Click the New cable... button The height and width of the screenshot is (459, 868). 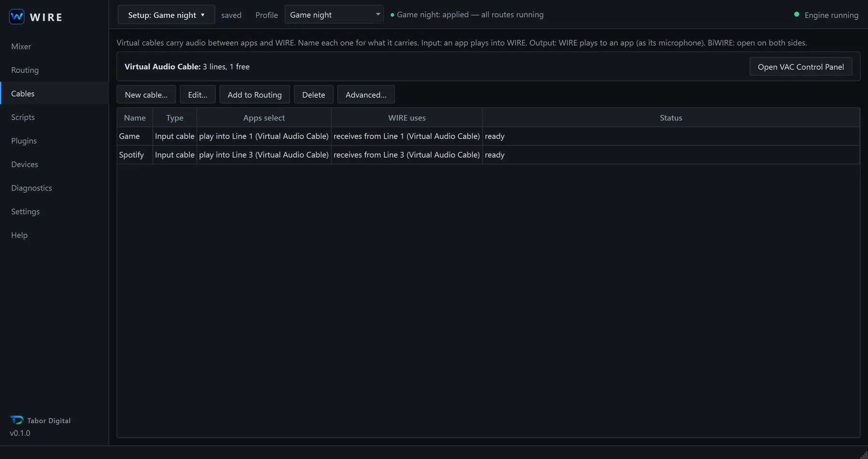pyautogui.click(x=146, y=95)
